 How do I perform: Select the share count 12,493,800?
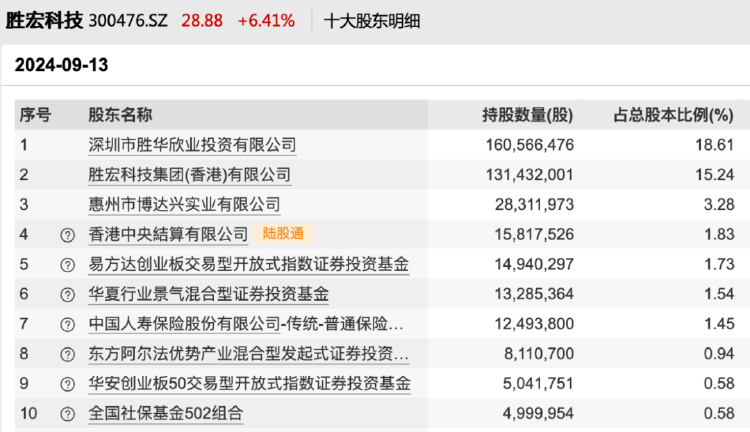534,324
